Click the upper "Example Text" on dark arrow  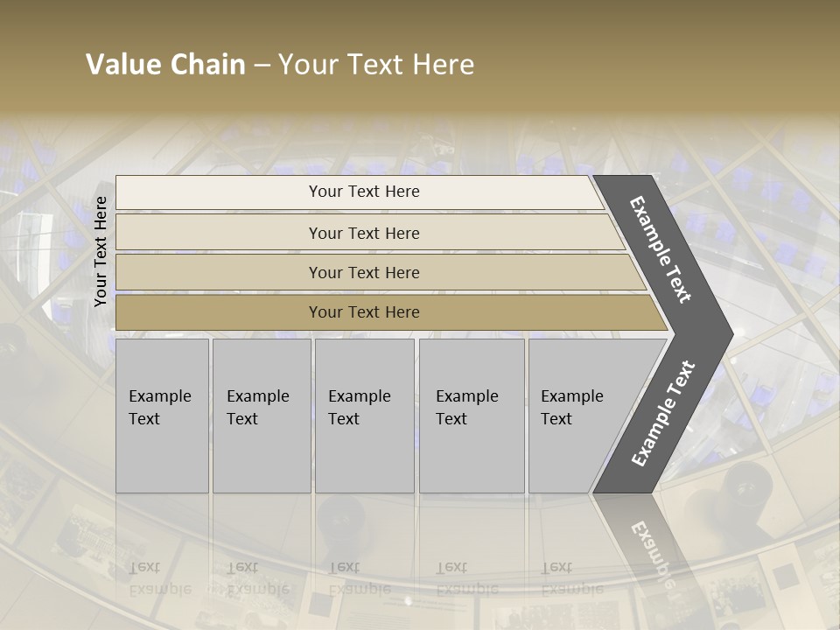tap(661, 249)
